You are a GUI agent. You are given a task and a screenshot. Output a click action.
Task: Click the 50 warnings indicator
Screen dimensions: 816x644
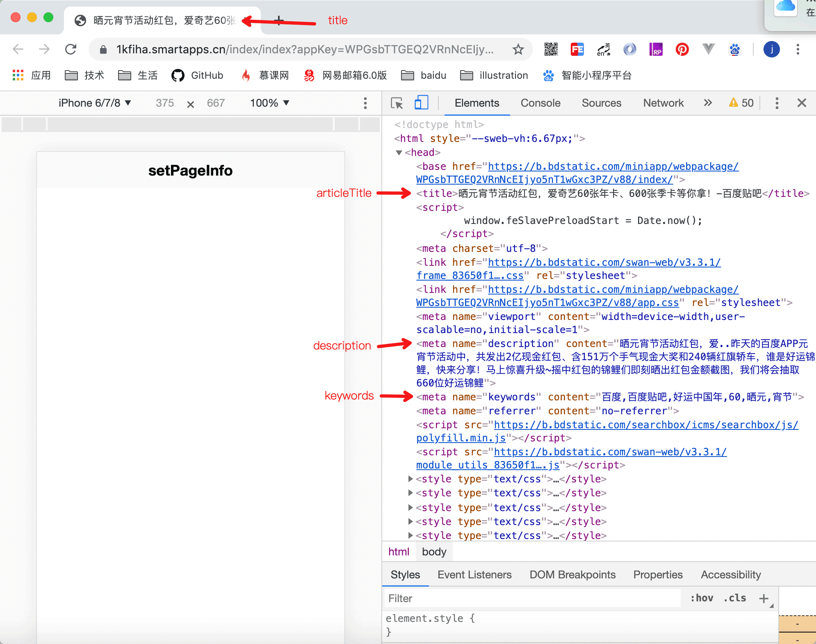(x=741, y=103)
